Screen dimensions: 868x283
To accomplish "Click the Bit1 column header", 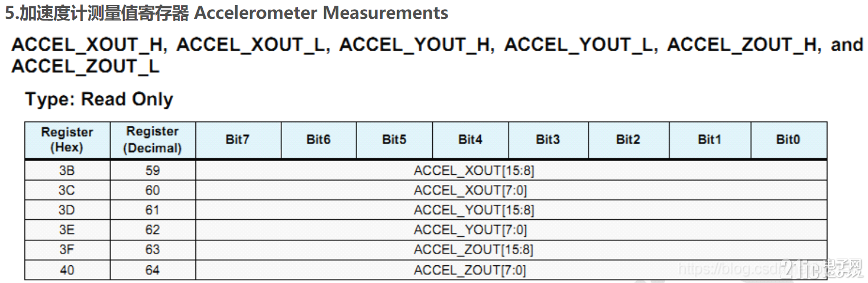I will tap(710, 140).
